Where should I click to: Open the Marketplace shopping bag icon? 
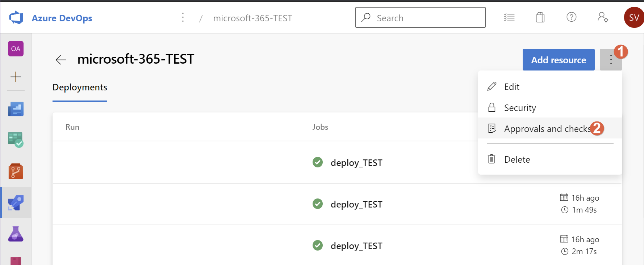(x=540, y=17)
